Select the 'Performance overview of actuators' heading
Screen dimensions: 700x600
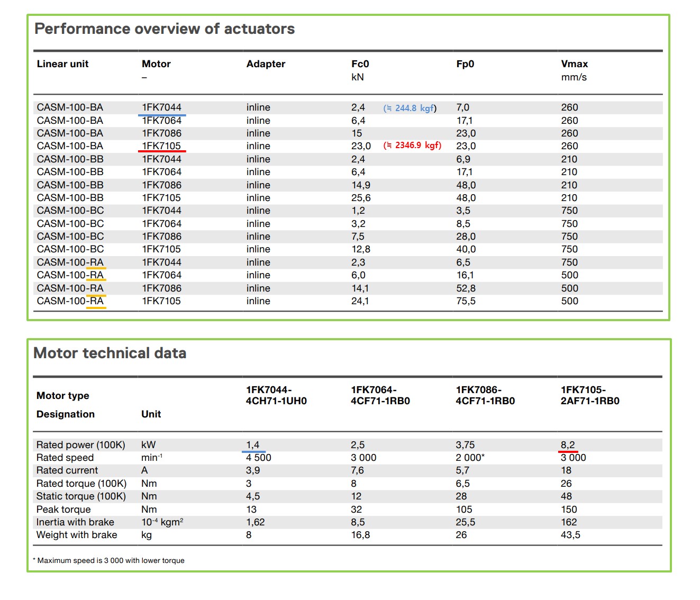click(165, 29)
